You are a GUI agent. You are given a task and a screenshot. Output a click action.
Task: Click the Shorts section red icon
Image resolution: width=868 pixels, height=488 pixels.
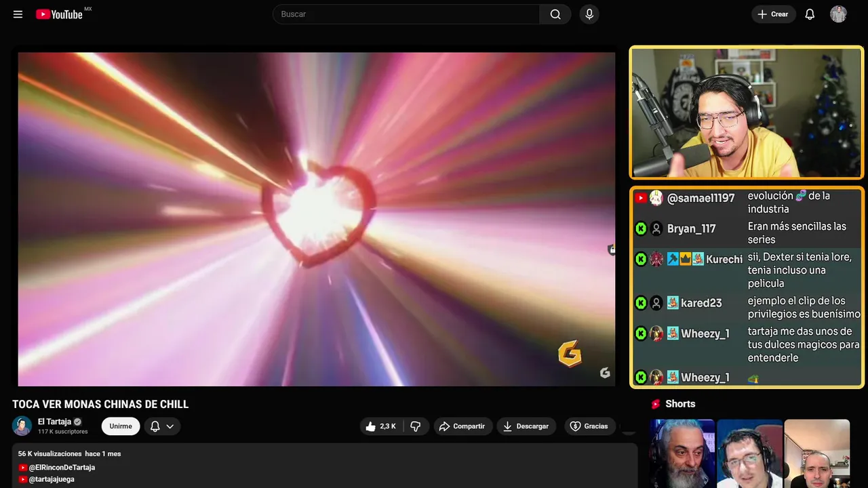656,404
